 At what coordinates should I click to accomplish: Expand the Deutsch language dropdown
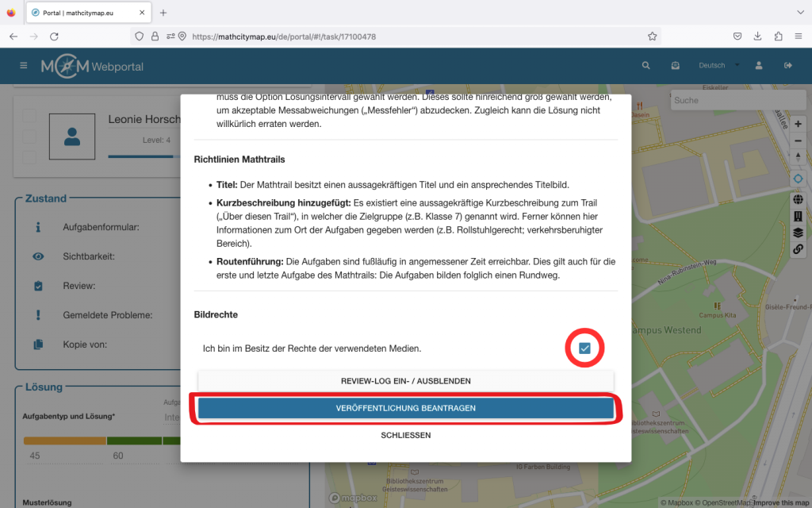[x=718, y=66]
